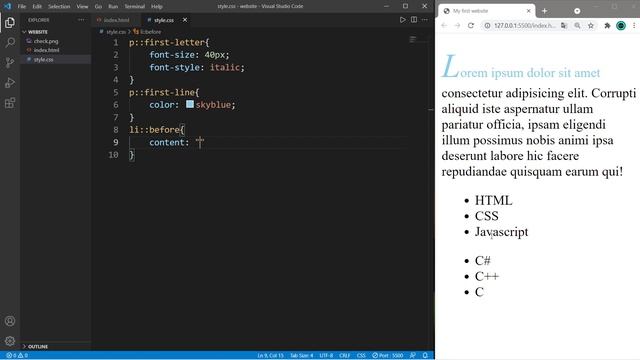Click the browser address bar URL
The width and height of the screenshot is (640, 360).
[525, 25]
